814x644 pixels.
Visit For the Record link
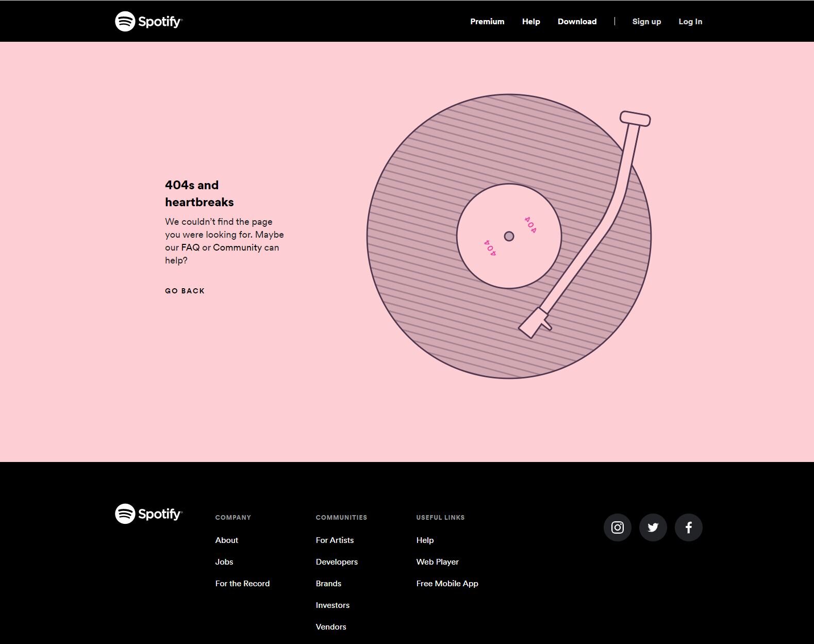click(242, 584)
